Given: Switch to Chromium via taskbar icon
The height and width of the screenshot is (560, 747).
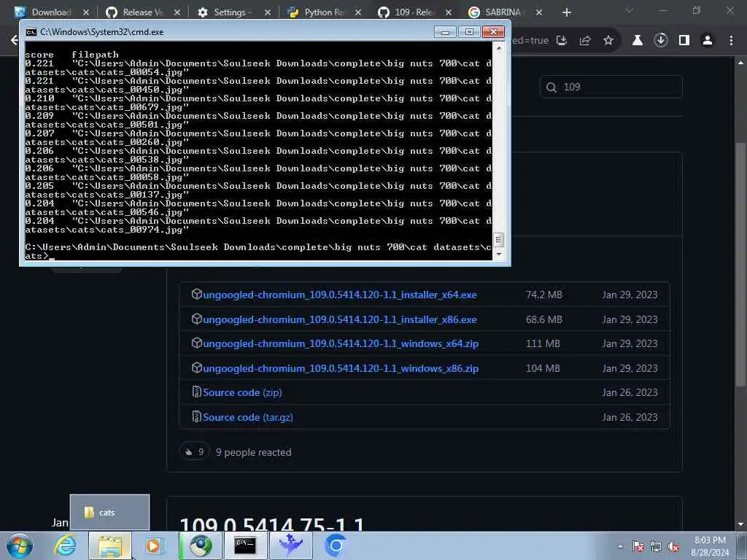Looking at the screenshot, I should coord(335,545).
